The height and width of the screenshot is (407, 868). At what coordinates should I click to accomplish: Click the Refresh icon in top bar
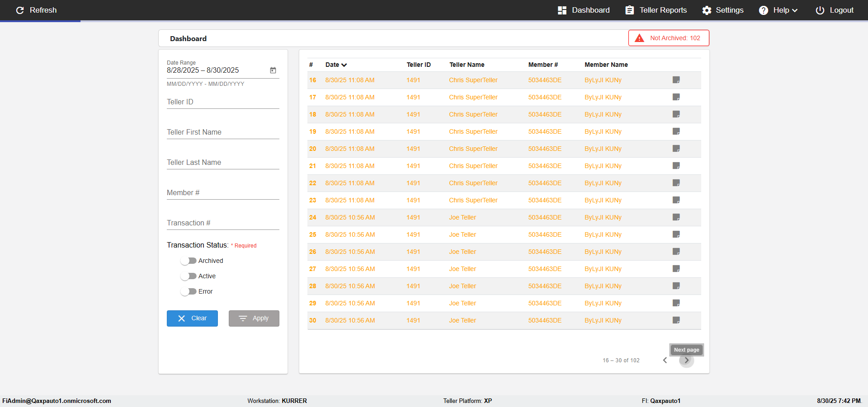click(x=20, y=10)
